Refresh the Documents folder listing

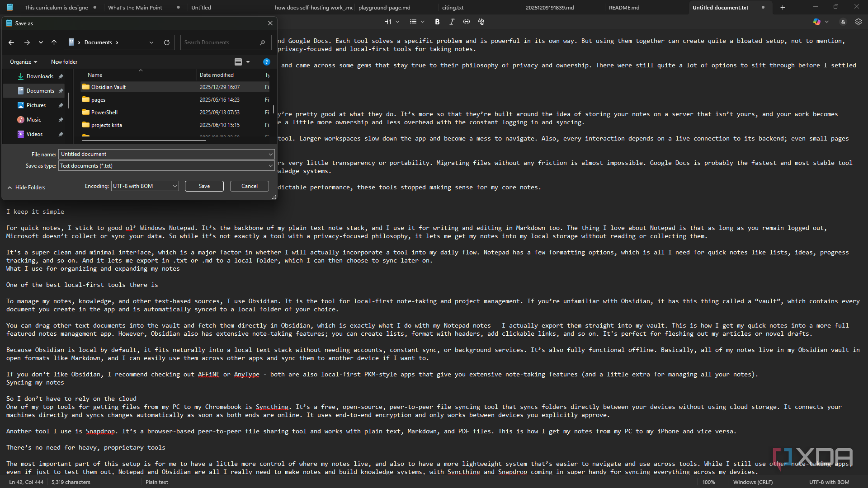click(x=166, y=42)
